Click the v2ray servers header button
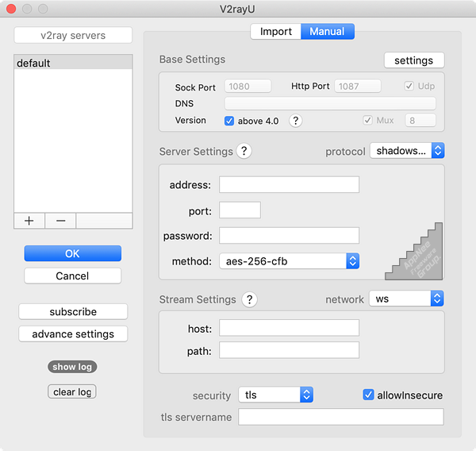 73,35
